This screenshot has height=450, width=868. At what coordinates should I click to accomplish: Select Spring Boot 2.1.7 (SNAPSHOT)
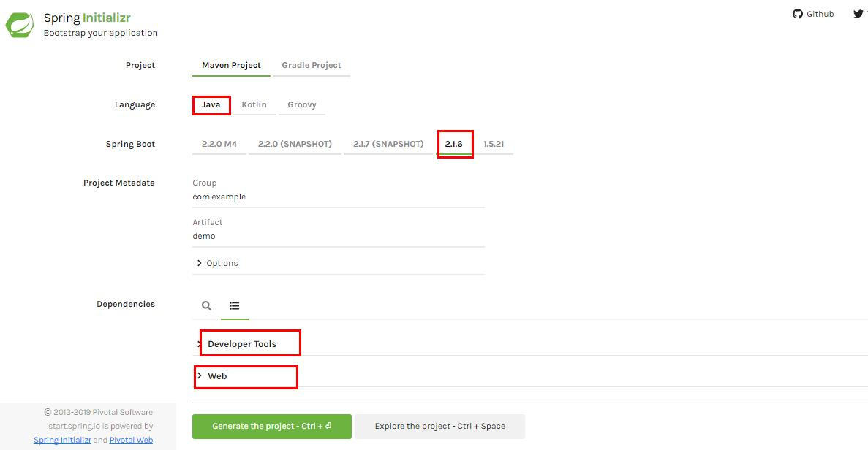(x=388, y=144)
